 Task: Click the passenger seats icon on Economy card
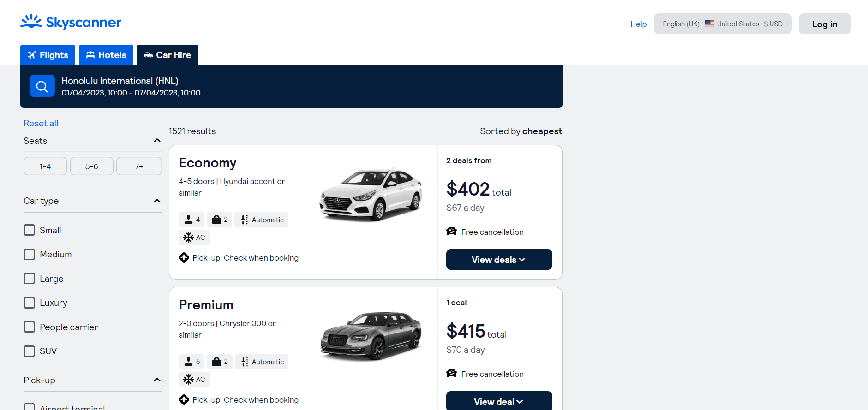tap(188, 220)
